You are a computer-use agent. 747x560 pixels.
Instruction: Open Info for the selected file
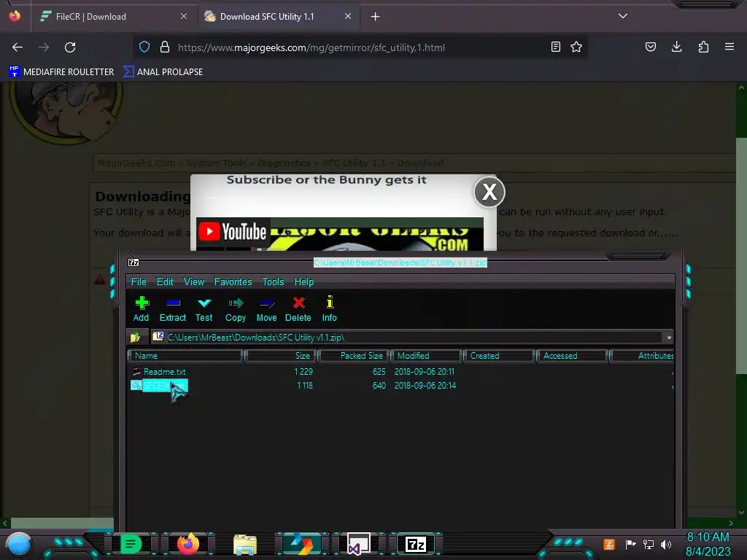click(329, 309)
